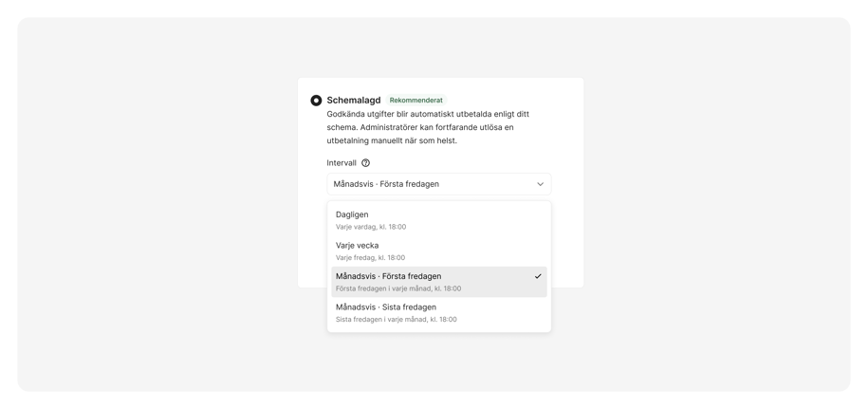Click the 'Varje vardag, kl. 18:00' subtitle
The image size is (868, 409).
[371, 227]
